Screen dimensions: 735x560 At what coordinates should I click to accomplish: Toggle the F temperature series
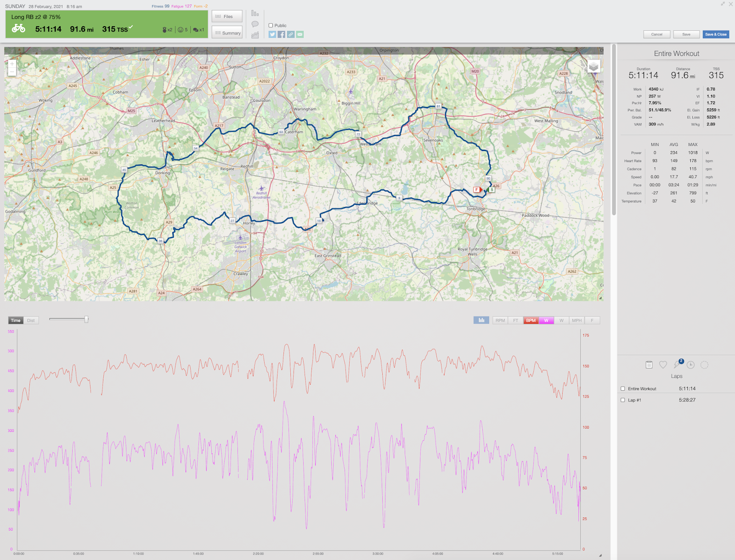pos(592,320)
